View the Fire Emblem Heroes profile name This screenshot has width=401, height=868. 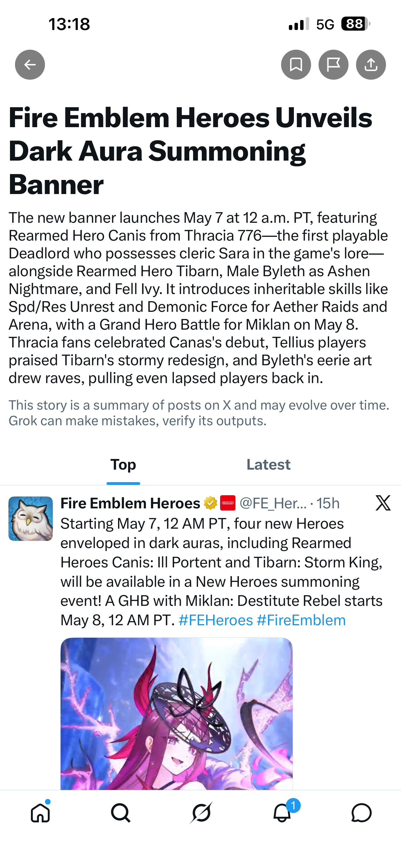pyautogui.click(x=130, y=503)
